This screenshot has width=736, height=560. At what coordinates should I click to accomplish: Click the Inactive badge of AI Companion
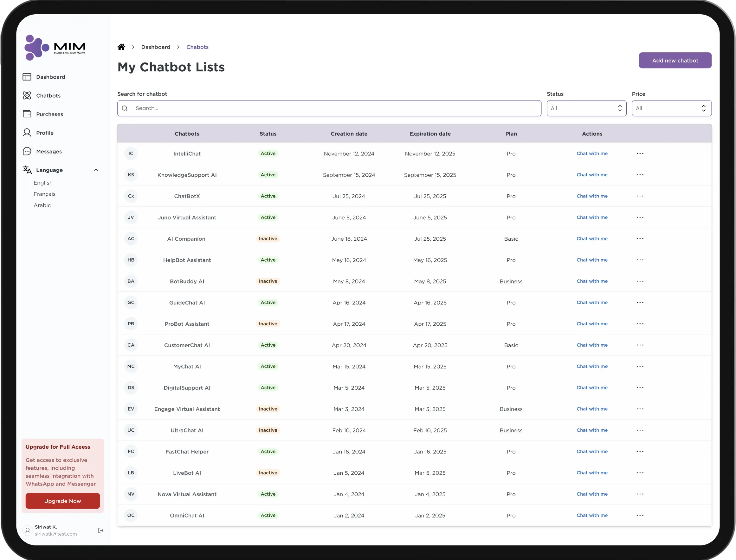(268, 239)
